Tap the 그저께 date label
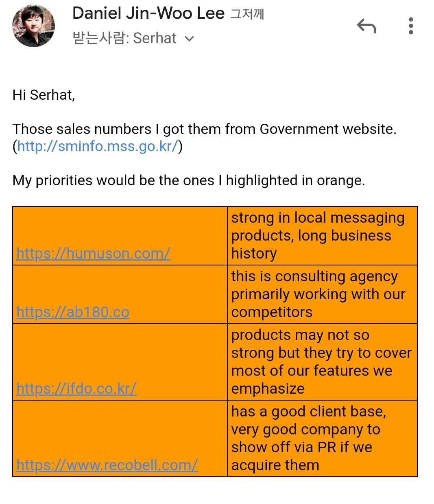 coord(247,14)
